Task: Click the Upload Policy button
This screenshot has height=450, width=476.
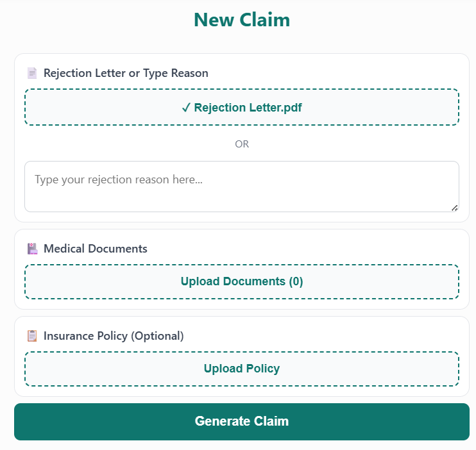Action: (242, 369)
